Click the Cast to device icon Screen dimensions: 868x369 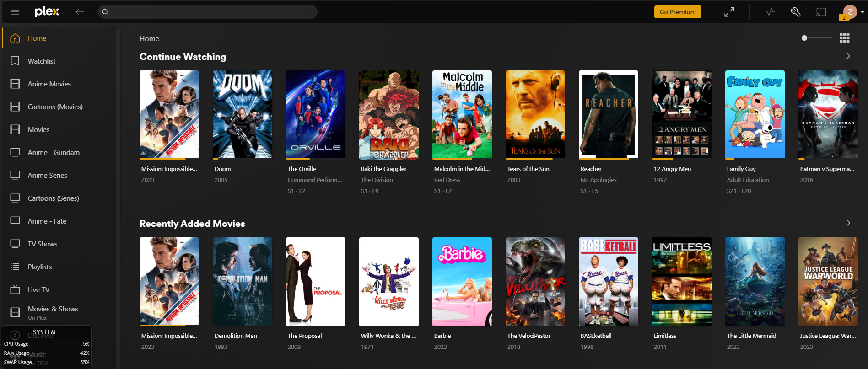tap(821, 12)
